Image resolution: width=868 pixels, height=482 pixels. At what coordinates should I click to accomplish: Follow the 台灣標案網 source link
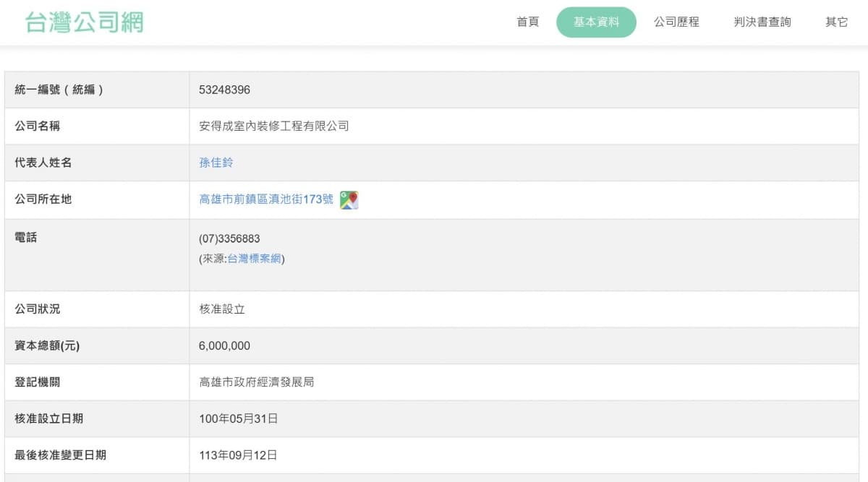click(254, 259)
